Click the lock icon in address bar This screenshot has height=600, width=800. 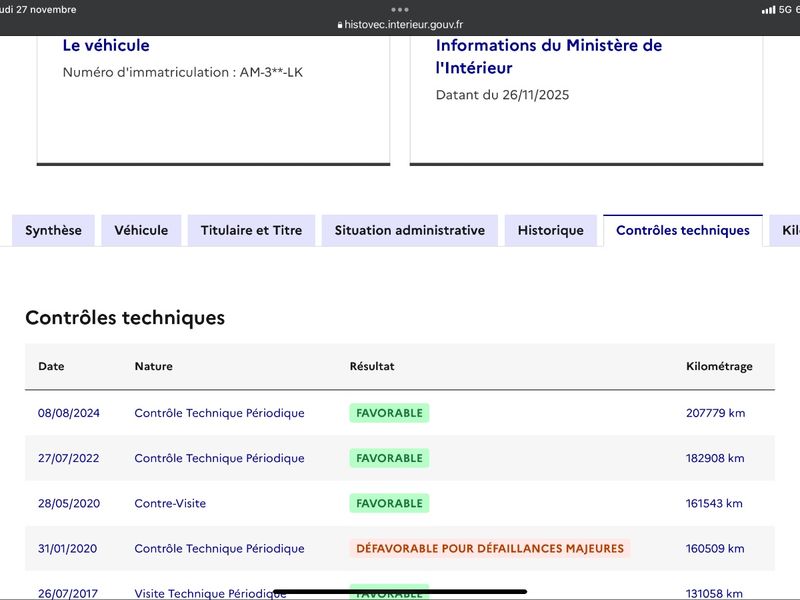[340, 25]
